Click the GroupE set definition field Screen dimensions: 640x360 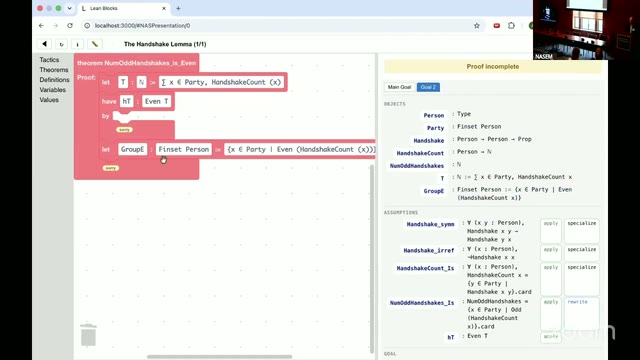(x=300, y=149)
